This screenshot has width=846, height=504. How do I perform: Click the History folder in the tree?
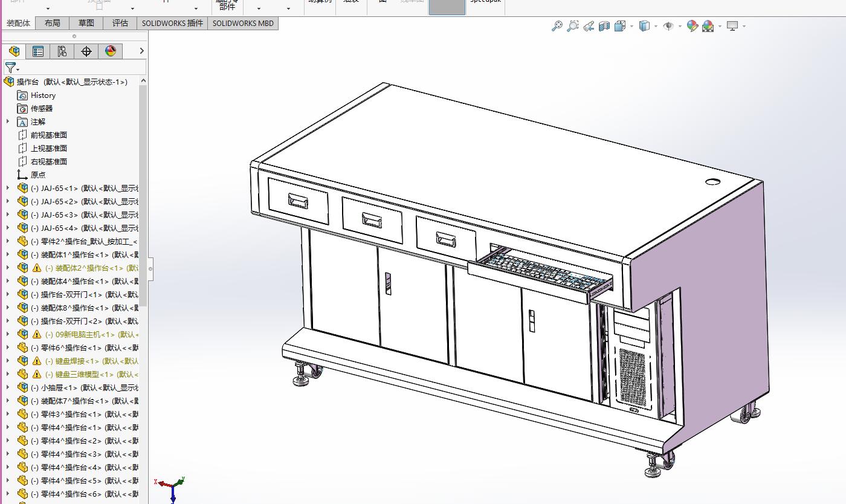point(43,95)
